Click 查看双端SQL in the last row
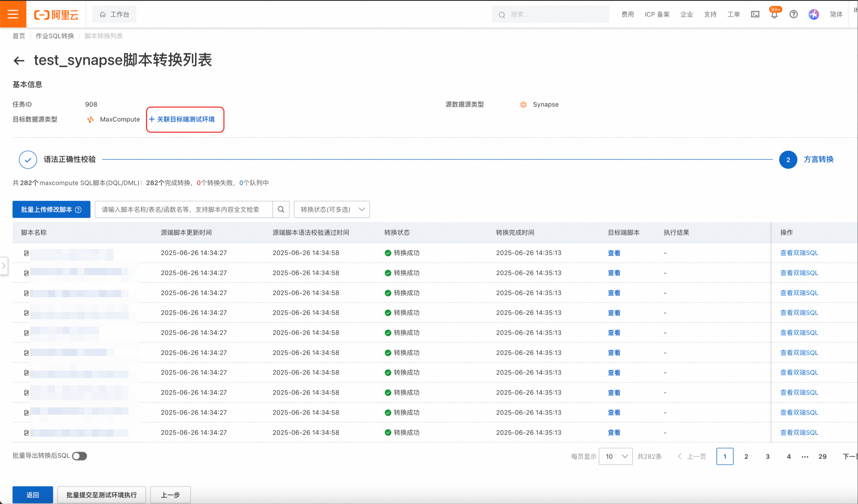The image size is (858, 504). pyautogui.click(x=799, y=432)
